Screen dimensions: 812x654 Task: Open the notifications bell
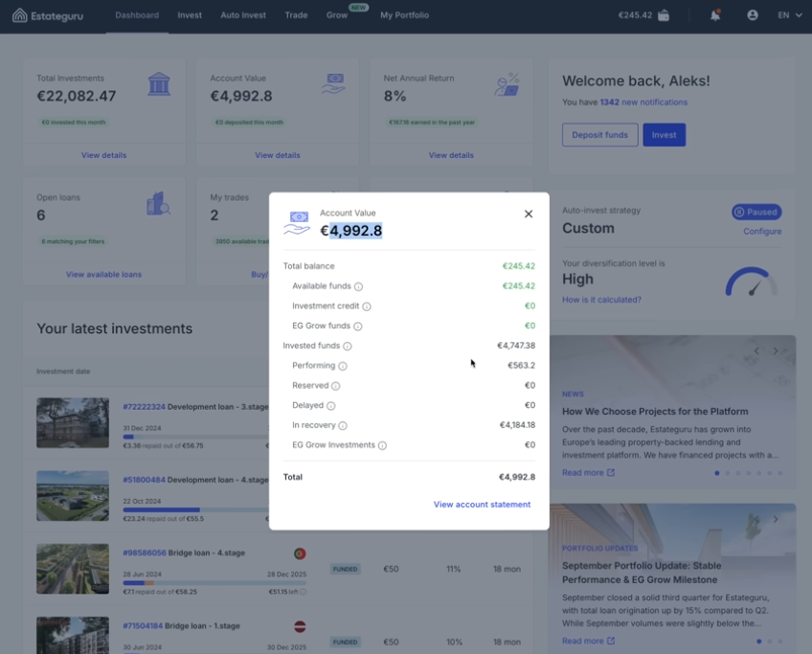716,14
